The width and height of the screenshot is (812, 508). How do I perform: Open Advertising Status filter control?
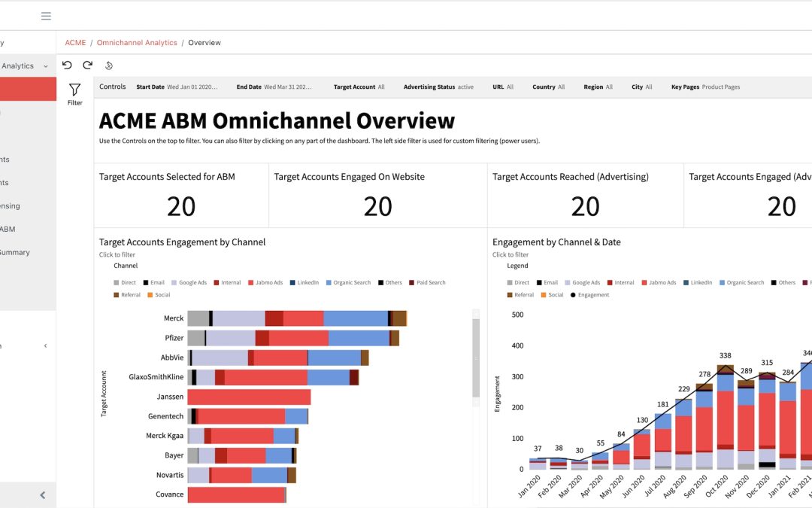point(438,87)
